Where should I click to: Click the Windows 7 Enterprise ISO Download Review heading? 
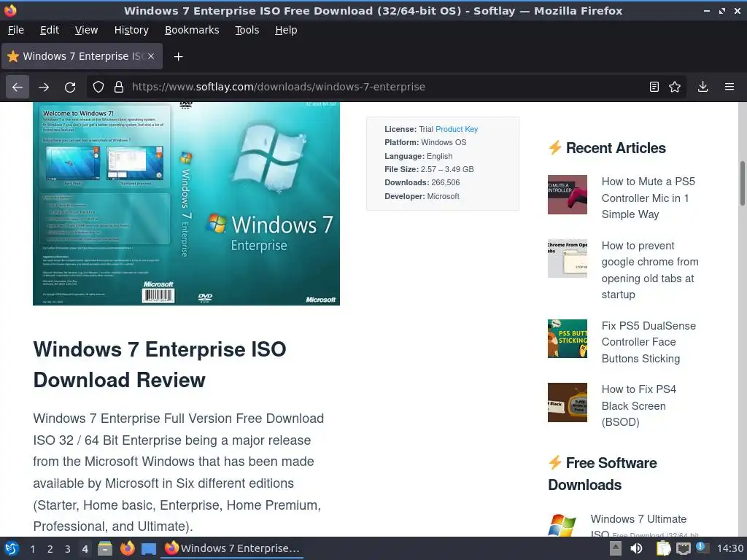[160, 365]
